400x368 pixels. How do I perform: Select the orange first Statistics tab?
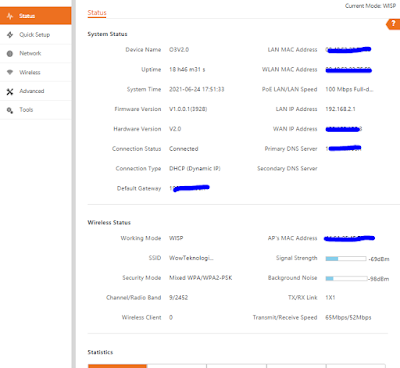coord(117,366)
